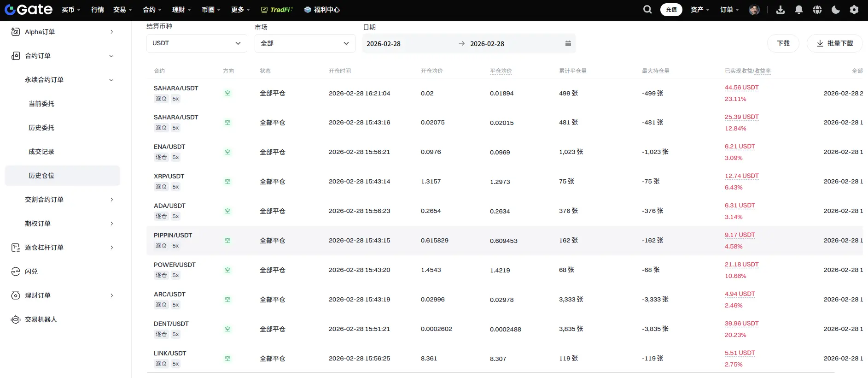Open the 行情 top menu
This screenshot has height=378, width=868.
tap(98, 10)
